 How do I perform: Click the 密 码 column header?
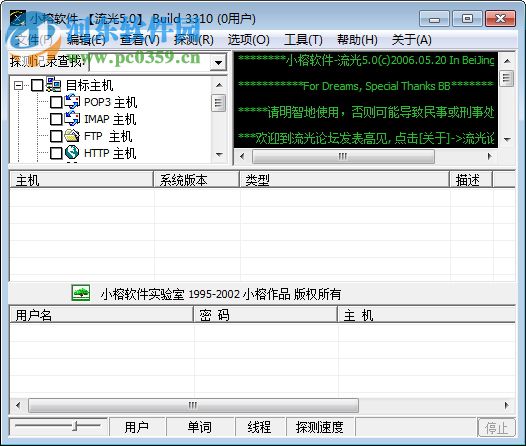[265, 315]
